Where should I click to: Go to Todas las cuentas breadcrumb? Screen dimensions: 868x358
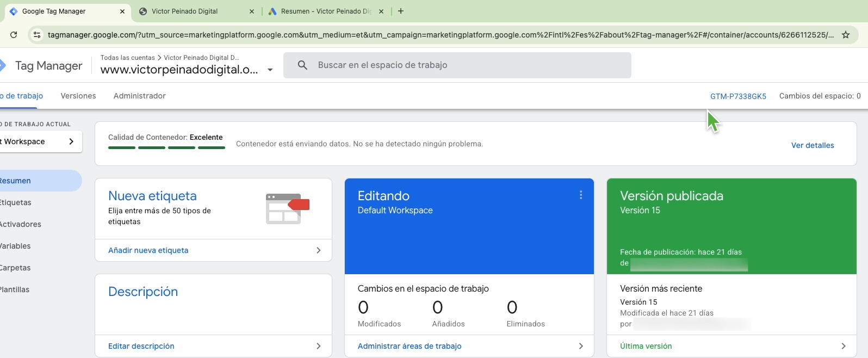pyautogui.click(x=127, y=58)
